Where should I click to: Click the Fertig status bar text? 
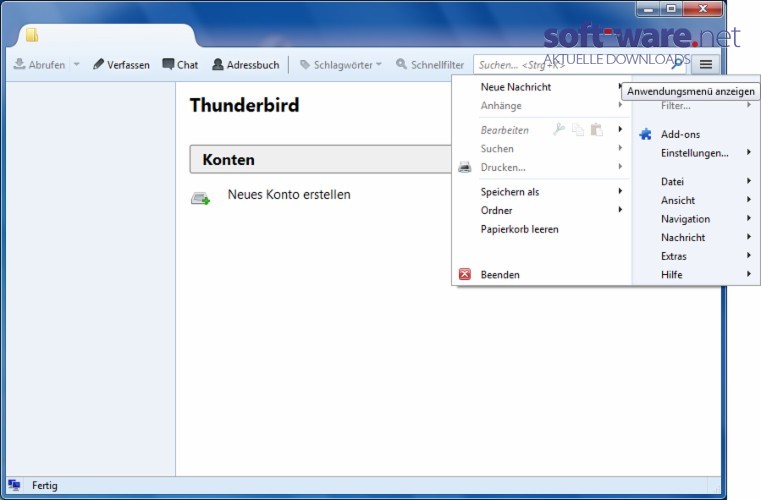[x=45, y=485]
